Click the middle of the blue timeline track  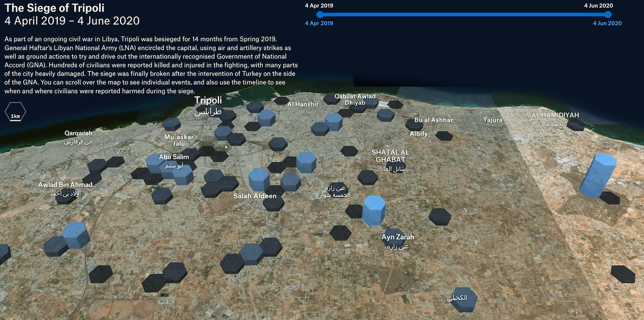pos(464,15)
